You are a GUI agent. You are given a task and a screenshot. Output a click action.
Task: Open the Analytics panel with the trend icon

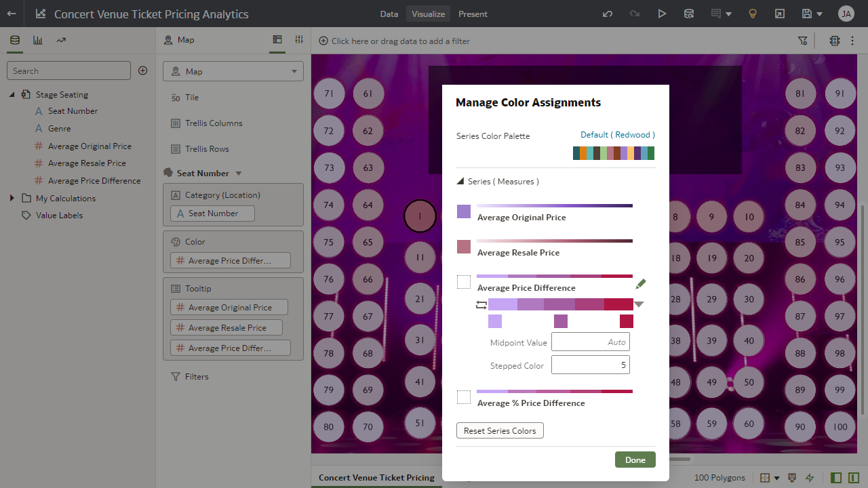[60, 40]
